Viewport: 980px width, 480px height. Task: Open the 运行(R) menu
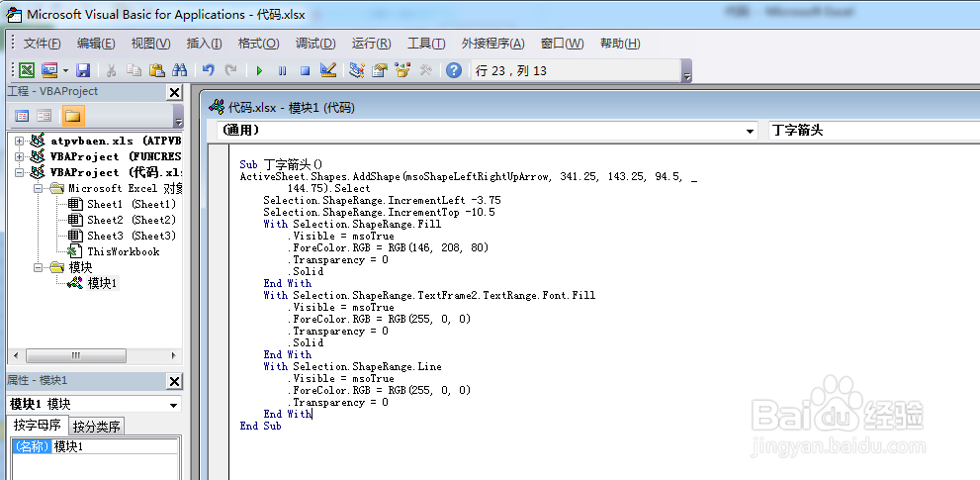pos(371,44)
